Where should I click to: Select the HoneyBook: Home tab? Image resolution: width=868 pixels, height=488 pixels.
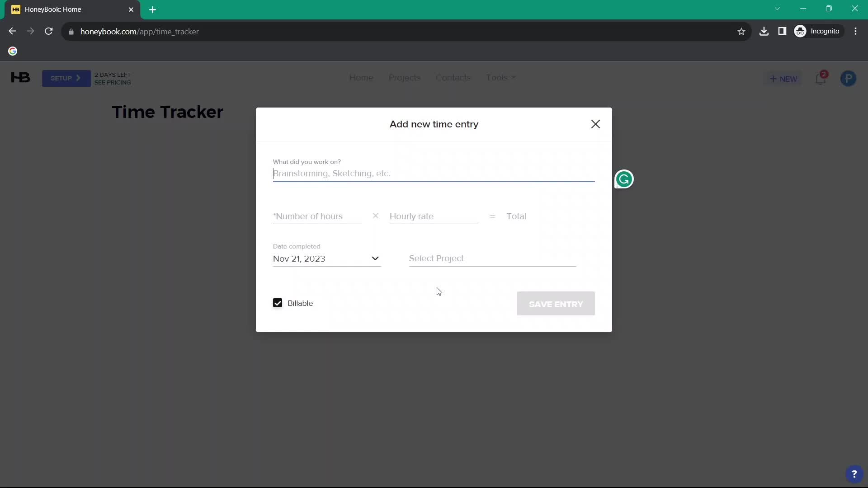pos(72,9)
